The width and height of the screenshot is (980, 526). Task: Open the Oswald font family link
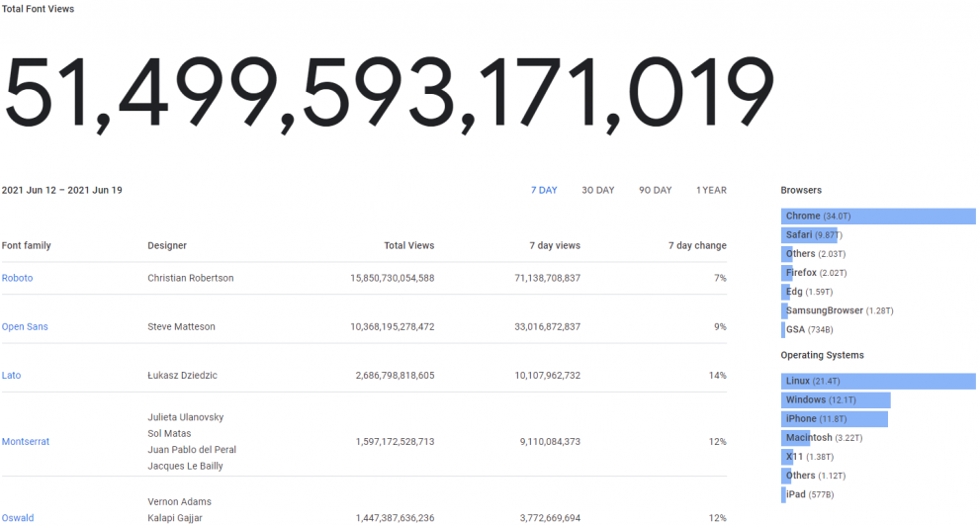18,518
